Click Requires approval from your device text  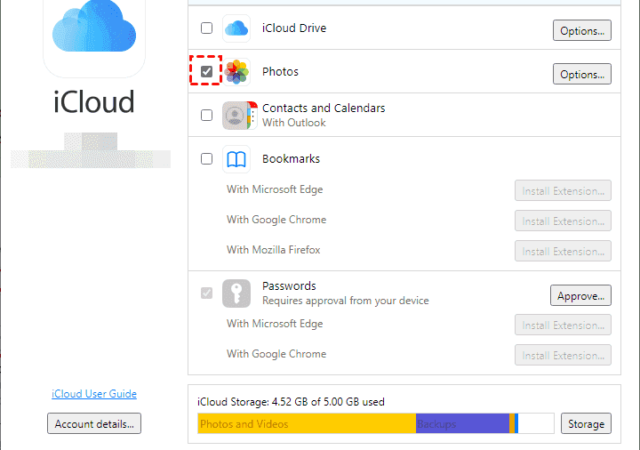[346, 301]
